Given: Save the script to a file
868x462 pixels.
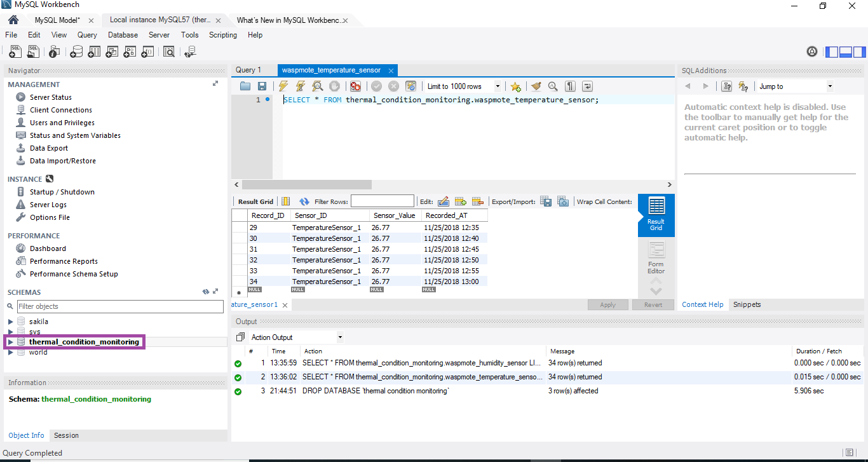Looking at the screenshot, I should (262, 86).
